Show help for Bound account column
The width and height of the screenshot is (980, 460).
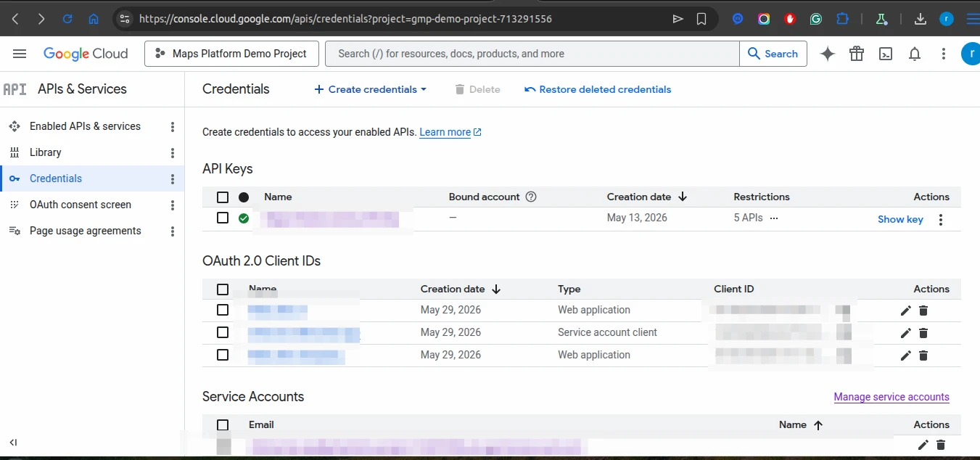(531, 197)
